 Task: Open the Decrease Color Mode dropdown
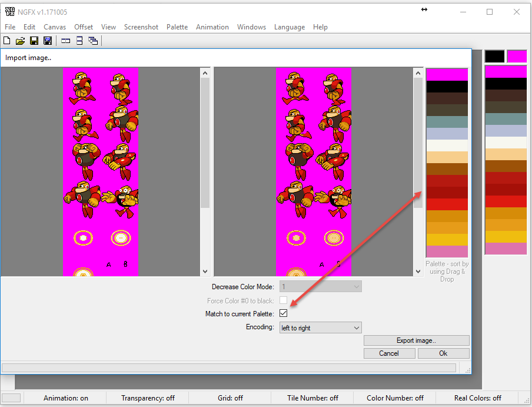[320, 287]
